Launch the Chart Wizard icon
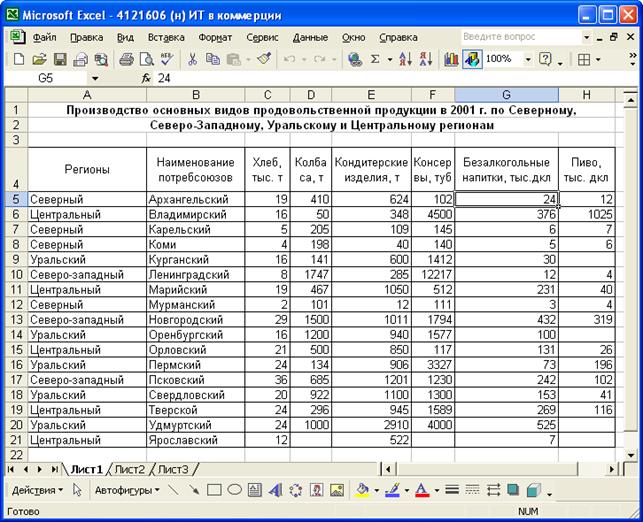The width and height of the screenshot is (643, 522). (x=450, y=60)
